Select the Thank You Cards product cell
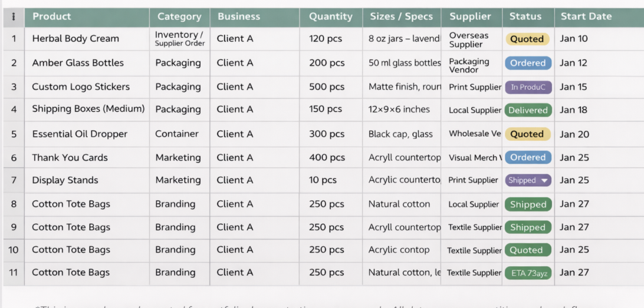The image size is (644, 308). (70, 158)
